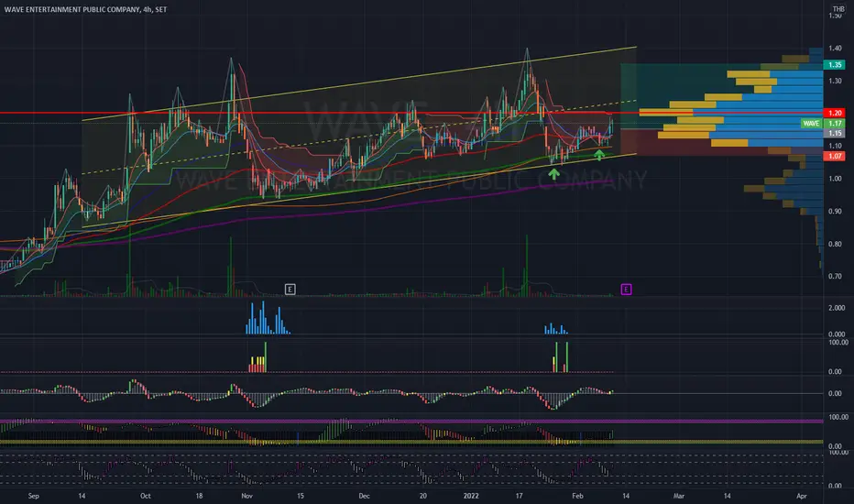Click the 2.000 value on indicator axis

point(837,308)
